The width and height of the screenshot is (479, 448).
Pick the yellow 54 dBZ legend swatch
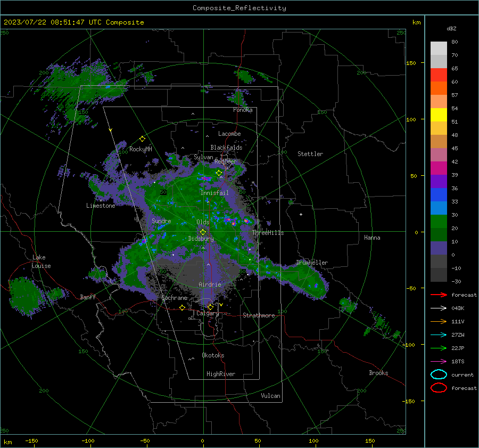click(439, 115)
